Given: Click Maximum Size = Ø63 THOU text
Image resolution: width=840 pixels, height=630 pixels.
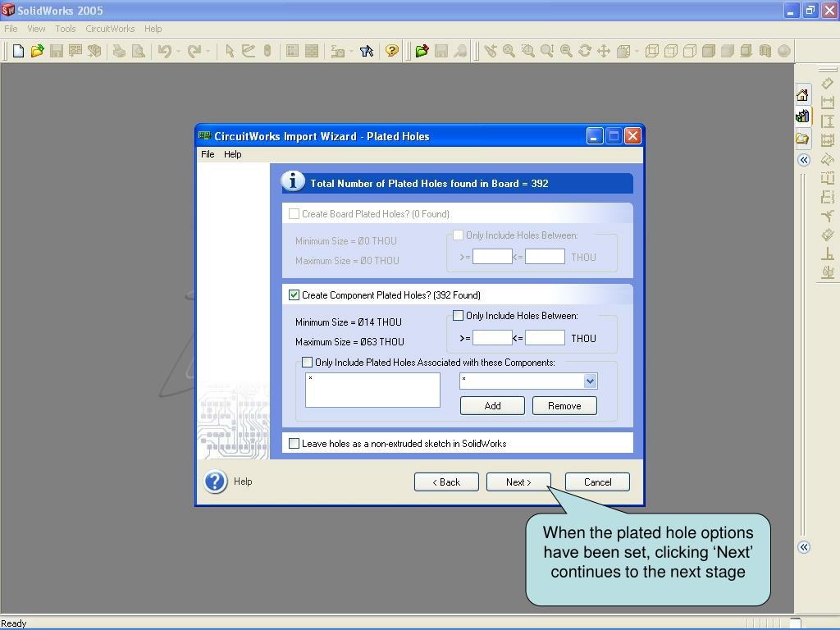Looking at the screenshot, I should 349,342.
